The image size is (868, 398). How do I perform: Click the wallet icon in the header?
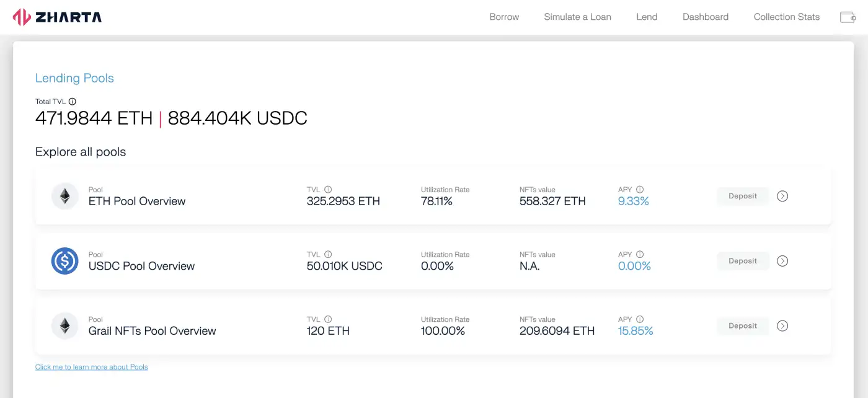pyautogui.click(x=848, y=17)
